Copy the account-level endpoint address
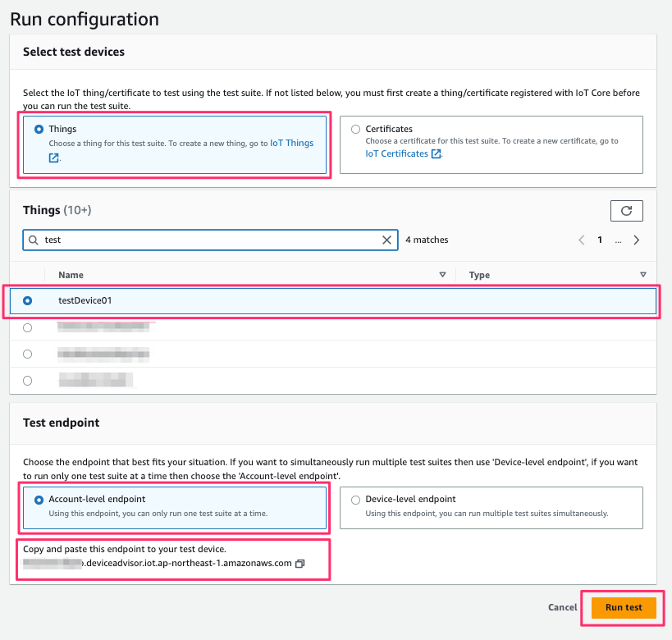 pyautogui.click(x=299, y=564)
